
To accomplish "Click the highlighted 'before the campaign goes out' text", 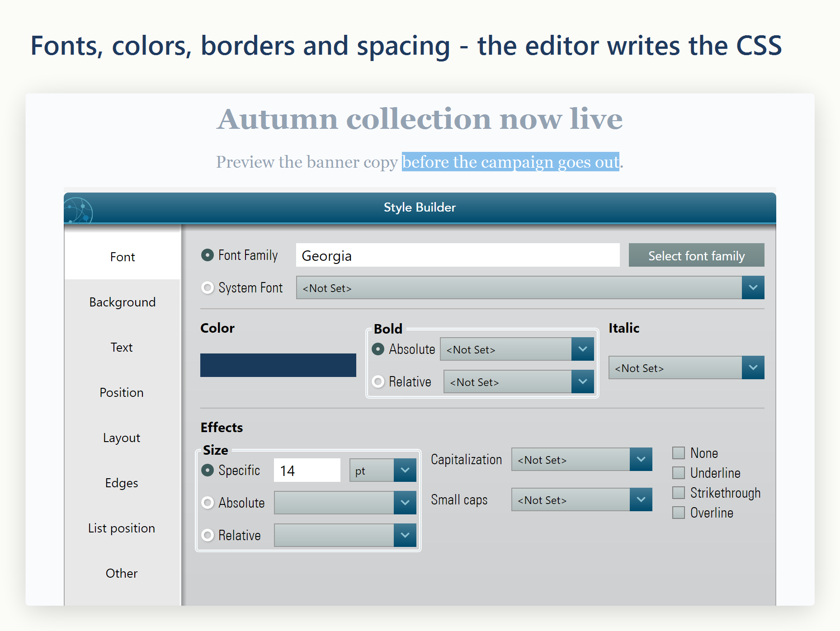I will tap(510, 162).
